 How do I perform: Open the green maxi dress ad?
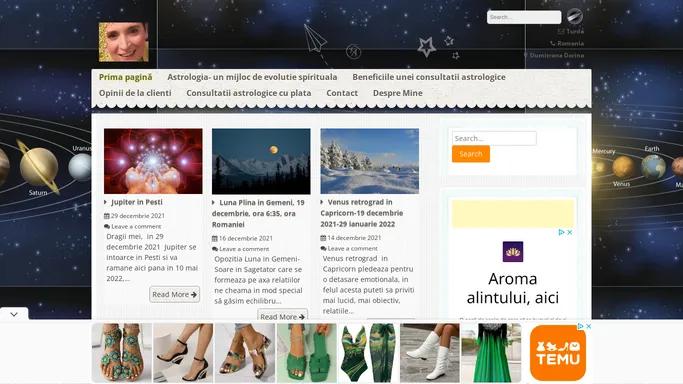tap(491, 353)
